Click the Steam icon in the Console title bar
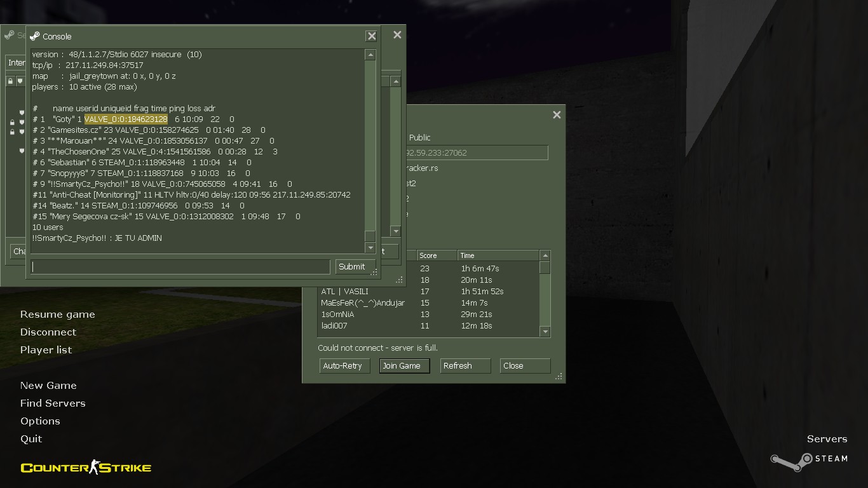The height and width of the screenshot is (488, 868). 35,36
